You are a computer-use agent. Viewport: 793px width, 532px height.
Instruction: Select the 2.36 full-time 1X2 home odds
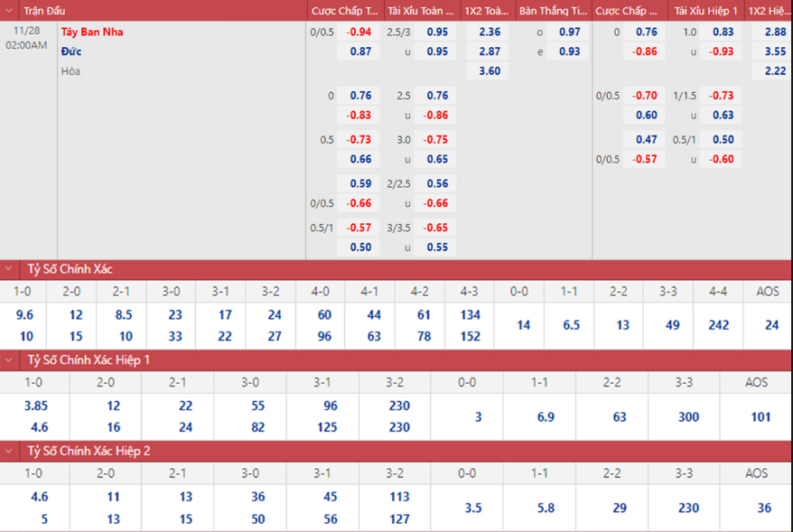click(490, 32)
